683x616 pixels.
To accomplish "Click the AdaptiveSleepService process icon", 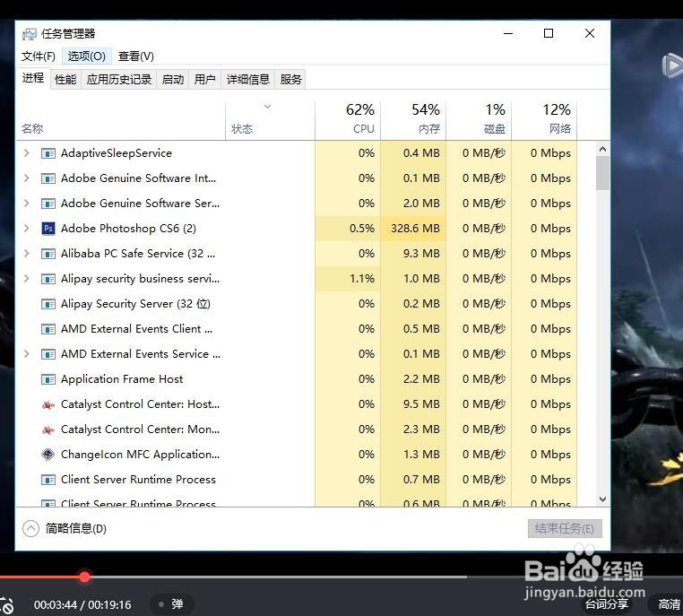I will click(48, 153).
